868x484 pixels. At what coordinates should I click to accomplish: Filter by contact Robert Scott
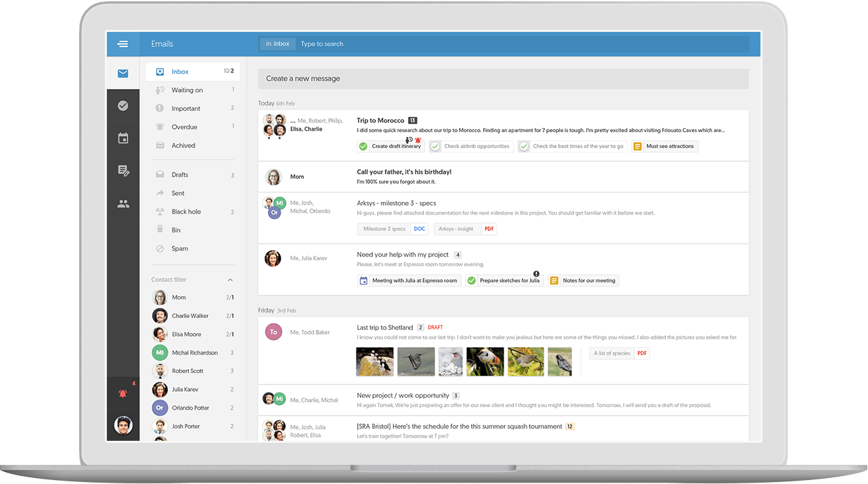tap(192, 371)
